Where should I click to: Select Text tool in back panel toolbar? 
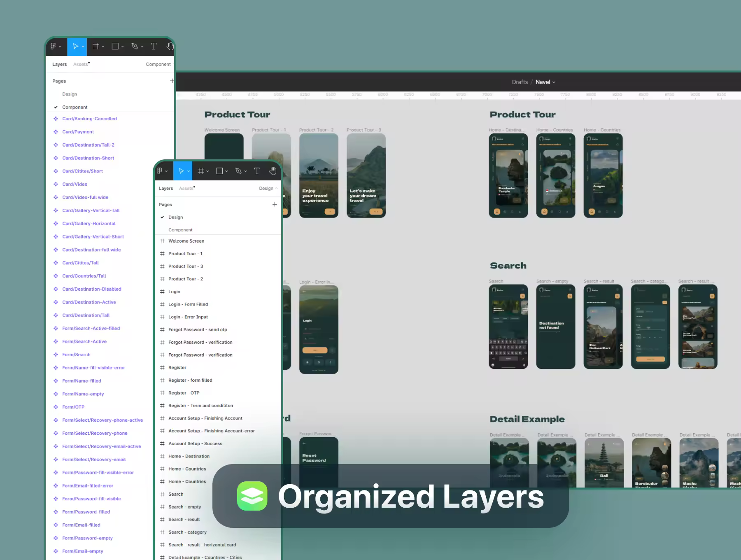click(x=154, y=47)
